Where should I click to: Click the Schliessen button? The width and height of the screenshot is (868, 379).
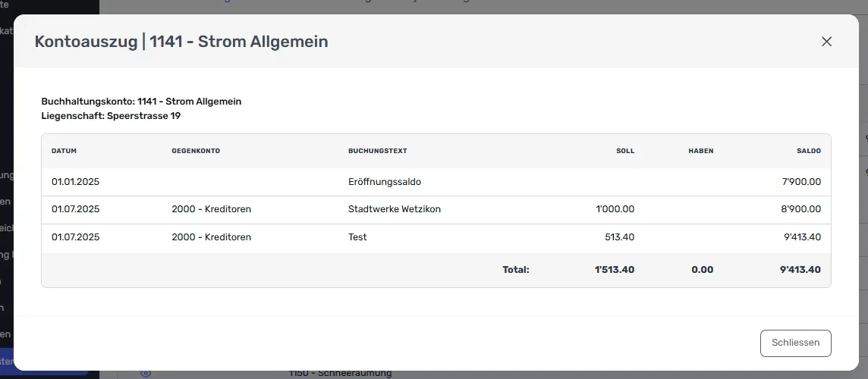point(795,343)
